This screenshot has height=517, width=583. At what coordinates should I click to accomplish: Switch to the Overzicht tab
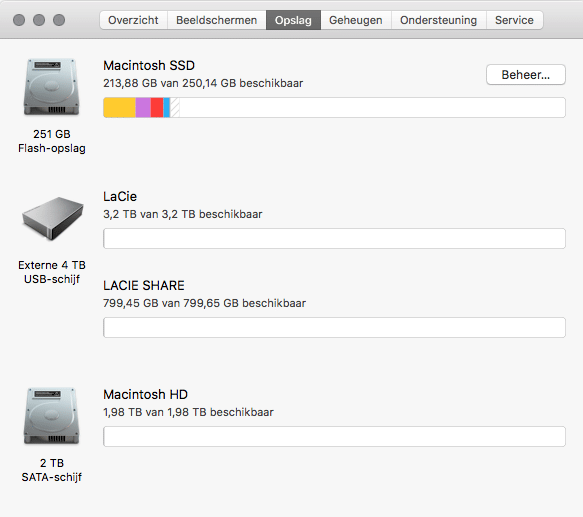pyautogui.click(x=133, y=20)
